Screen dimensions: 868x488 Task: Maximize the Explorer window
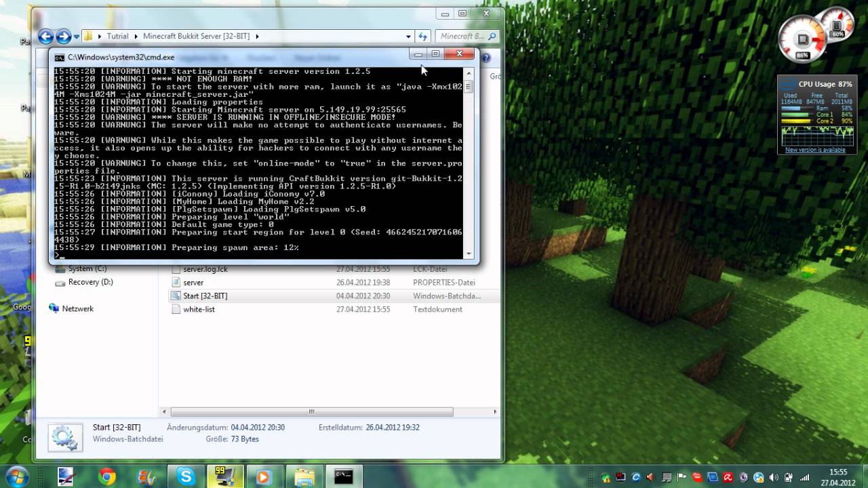462,14
